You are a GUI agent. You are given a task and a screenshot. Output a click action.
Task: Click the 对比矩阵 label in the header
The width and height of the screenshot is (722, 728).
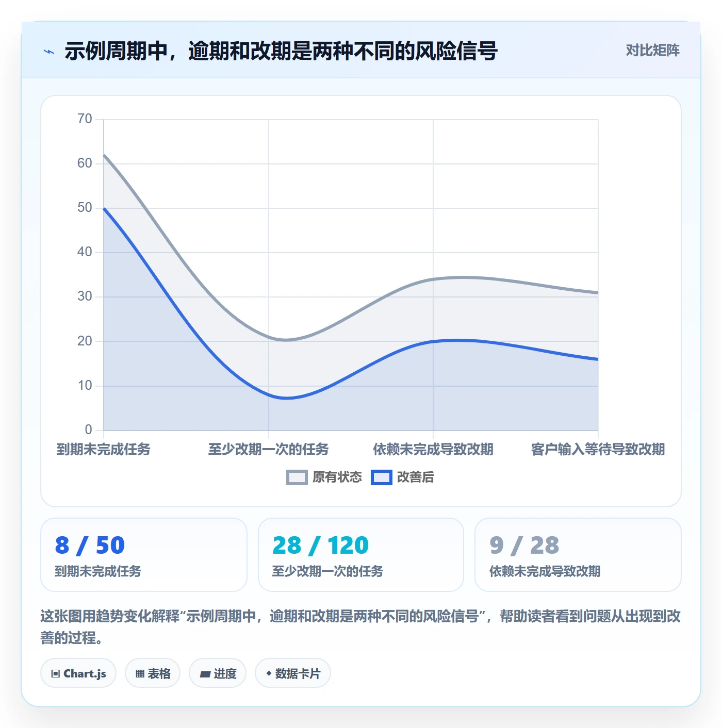[x=652, y=50]
